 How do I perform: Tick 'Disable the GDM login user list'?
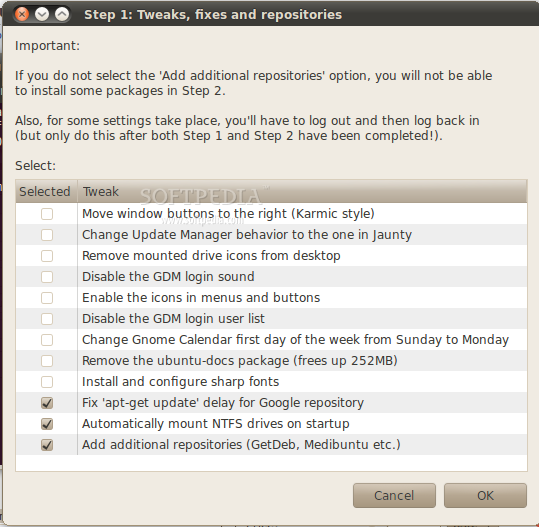[x=47, y=319]
